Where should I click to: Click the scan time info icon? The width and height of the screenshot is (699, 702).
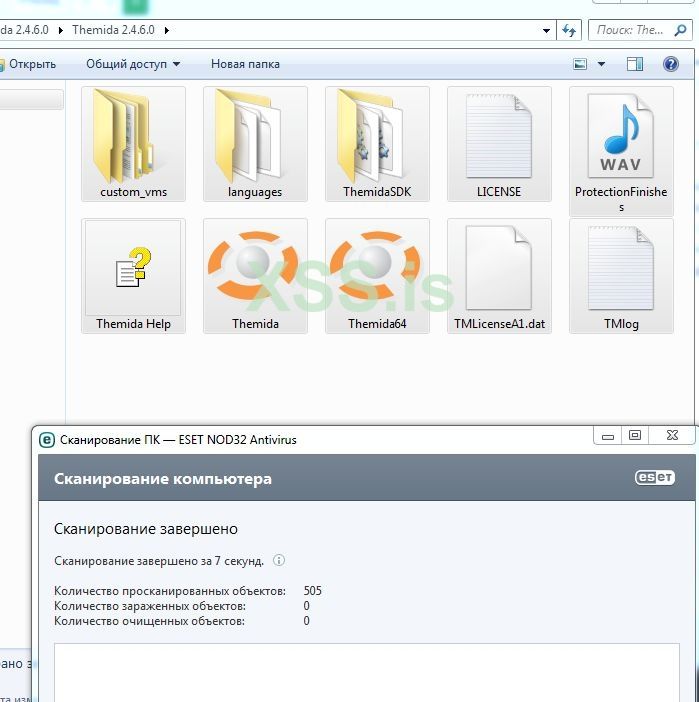click(279, 560)
